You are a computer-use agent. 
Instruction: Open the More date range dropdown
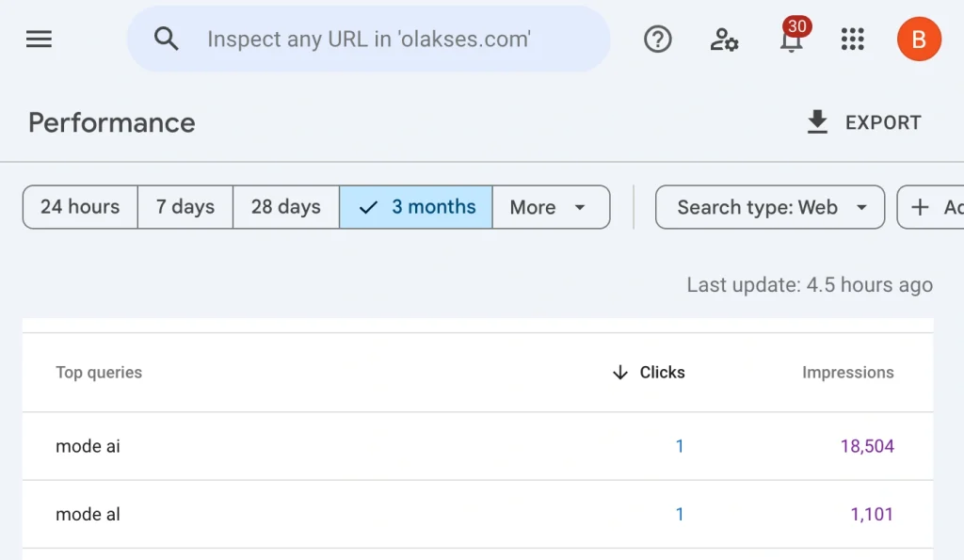point(551,207)
